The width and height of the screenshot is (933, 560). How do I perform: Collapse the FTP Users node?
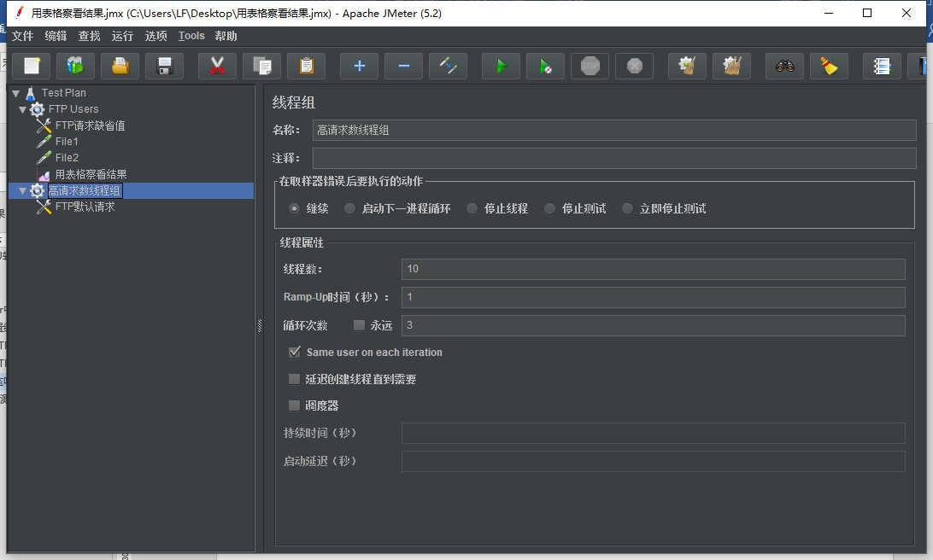pyautogui.click(x=22, y=108)
